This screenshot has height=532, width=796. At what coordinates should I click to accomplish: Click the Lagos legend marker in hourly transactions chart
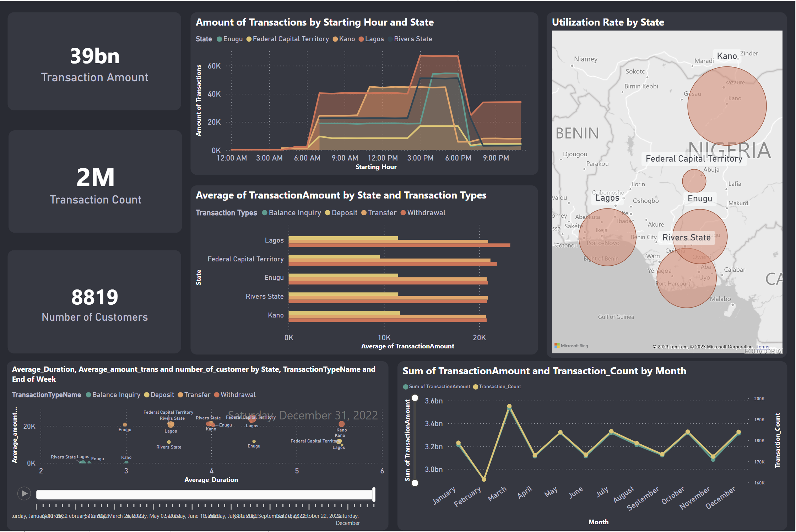point(361,39)
